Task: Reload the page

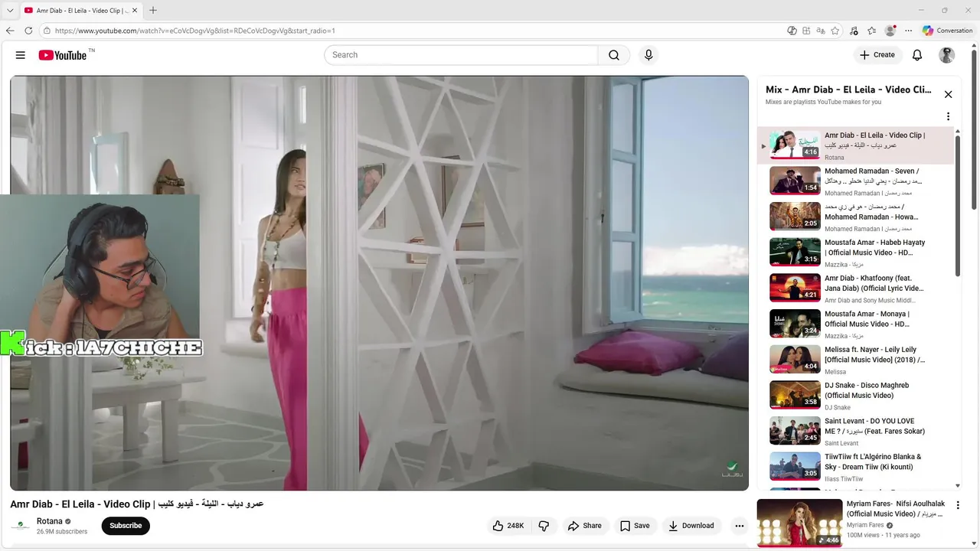Action: [x=28, y=31]
